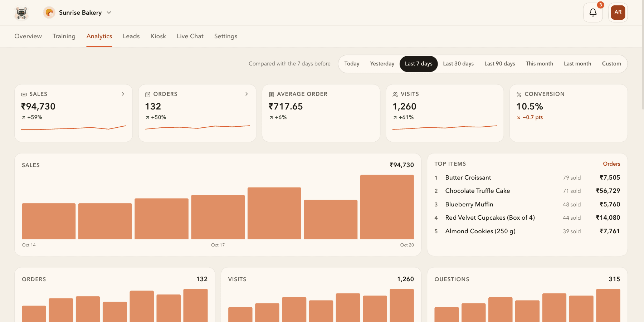Screen dimensions: 644x322
Task: Go to the Settings tab
Action: click(x=226, y=36)
